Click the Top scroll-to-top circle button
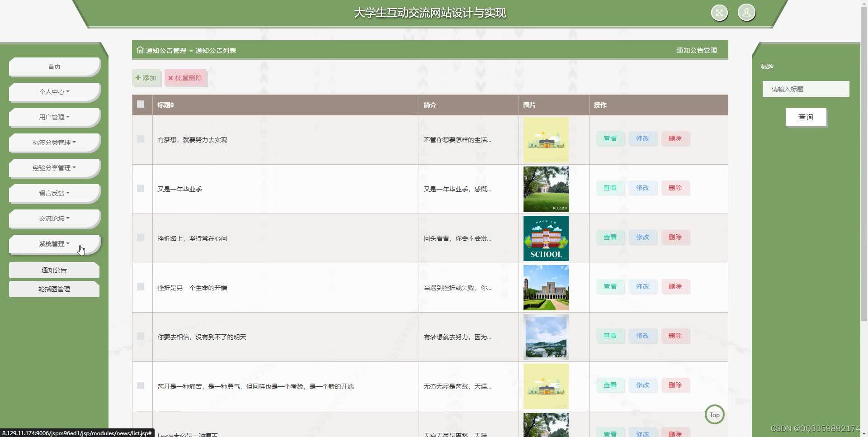 pyautogui.click(x=715, y=414)
